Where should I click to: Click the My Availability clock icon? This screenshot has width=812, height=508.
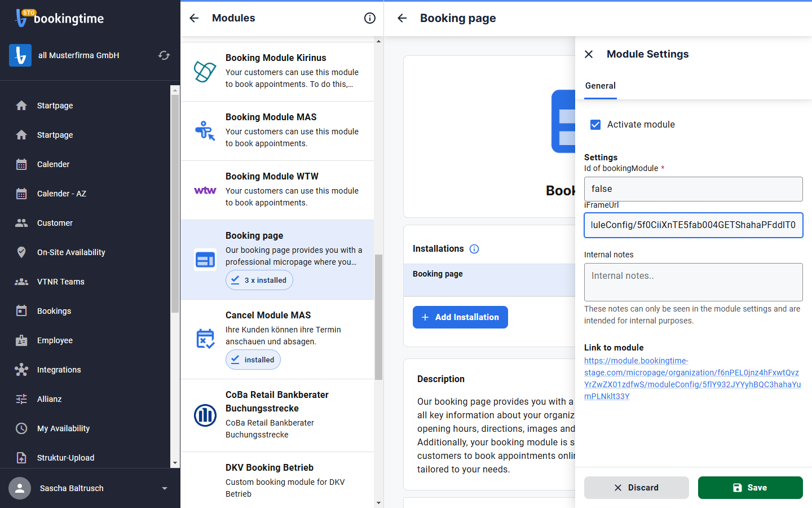[21, 428]
